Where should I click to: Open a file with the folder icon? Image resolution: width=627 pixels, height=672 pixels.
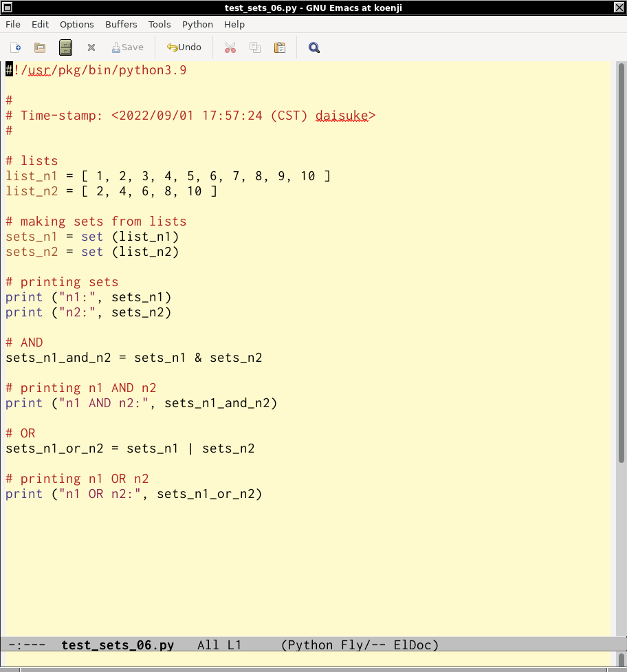[40, 47]
